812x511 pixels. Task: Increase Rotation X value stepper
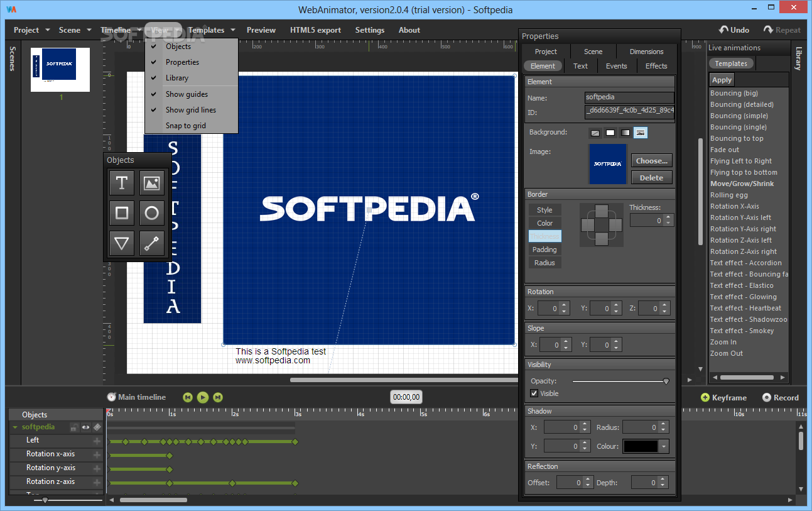(x=564, y=305)
